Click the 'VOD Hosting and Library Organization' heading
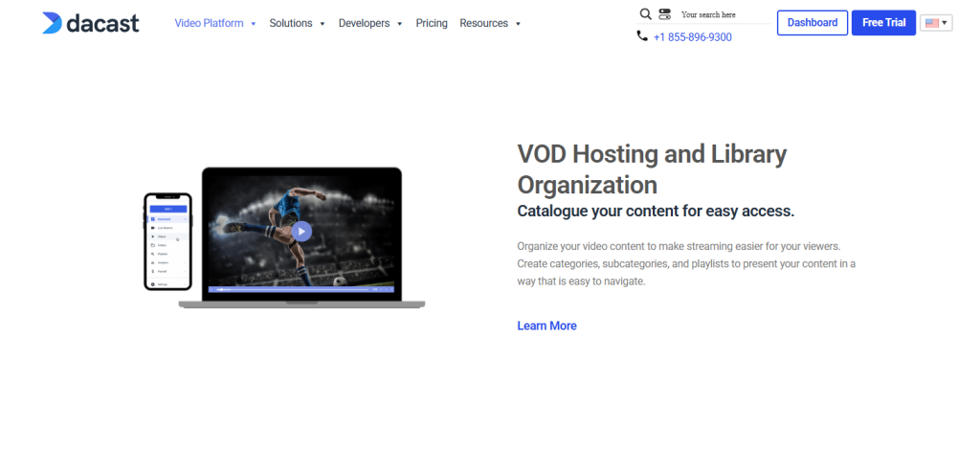 [x=652, y=168]
